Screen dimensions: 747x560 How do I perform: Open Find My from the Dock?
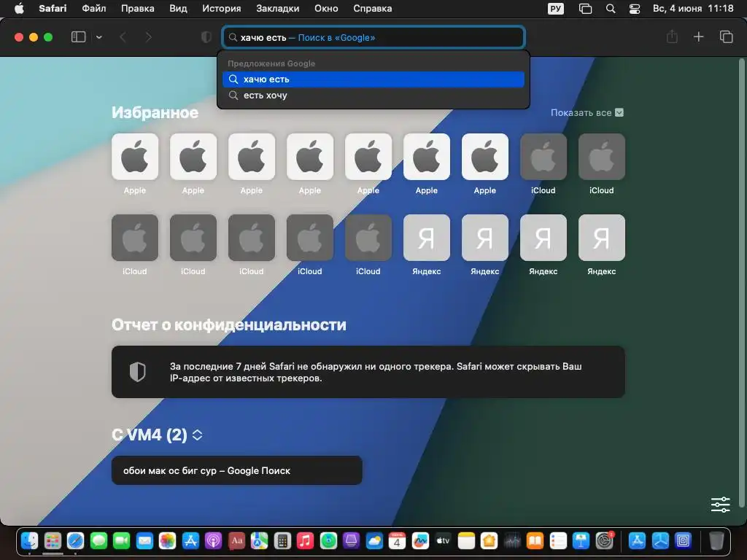pyautogui.click(x=328, y=541)
